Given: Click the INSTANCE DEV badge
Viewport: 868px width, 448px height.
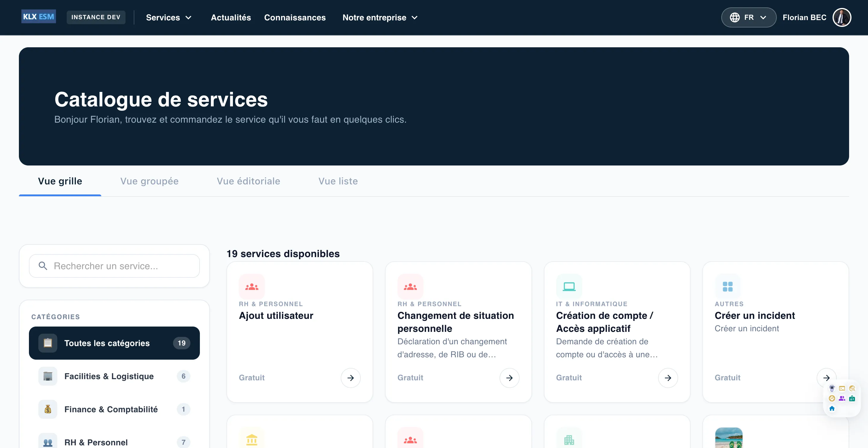Looking at the screenshot, I should (x=96, y=17).
